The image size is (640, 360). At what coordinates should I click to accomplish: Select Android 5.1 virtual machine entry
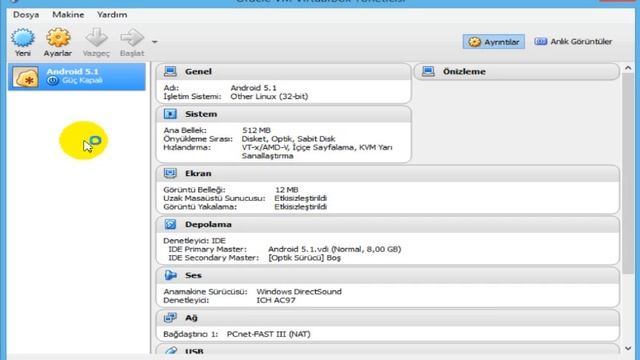77,76
